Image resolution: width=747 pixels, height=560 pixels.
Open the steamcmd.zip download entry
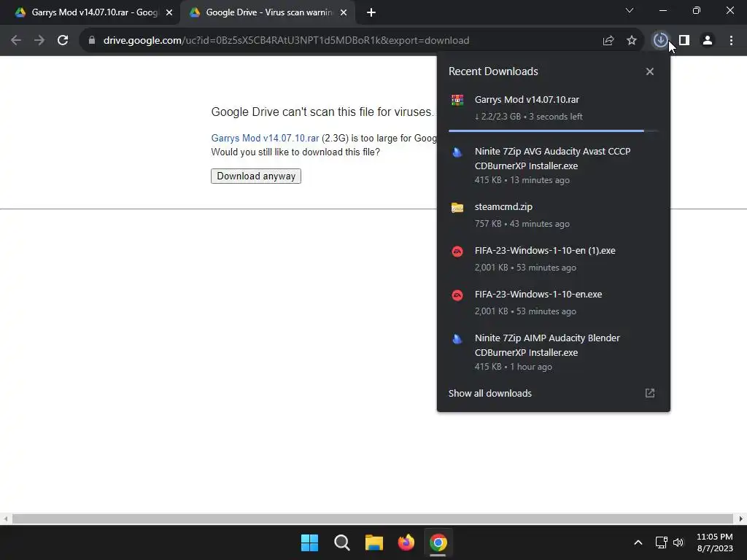[x=554, y=215]
